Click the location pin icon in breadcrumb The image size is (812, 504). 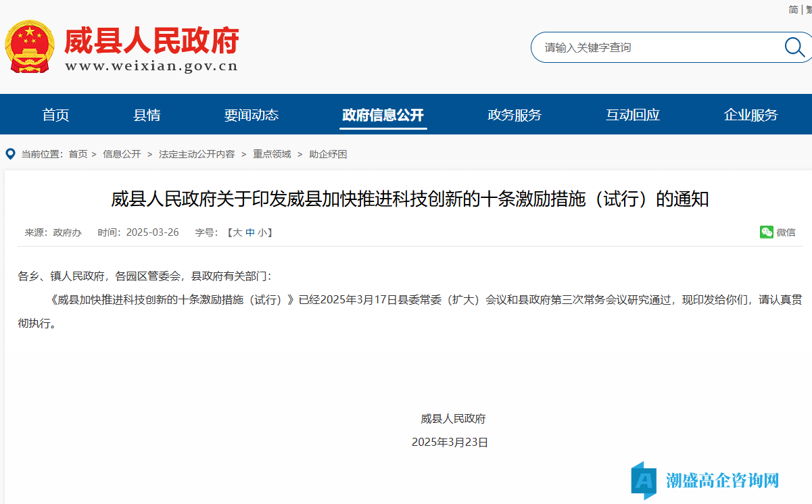point(10,154)
